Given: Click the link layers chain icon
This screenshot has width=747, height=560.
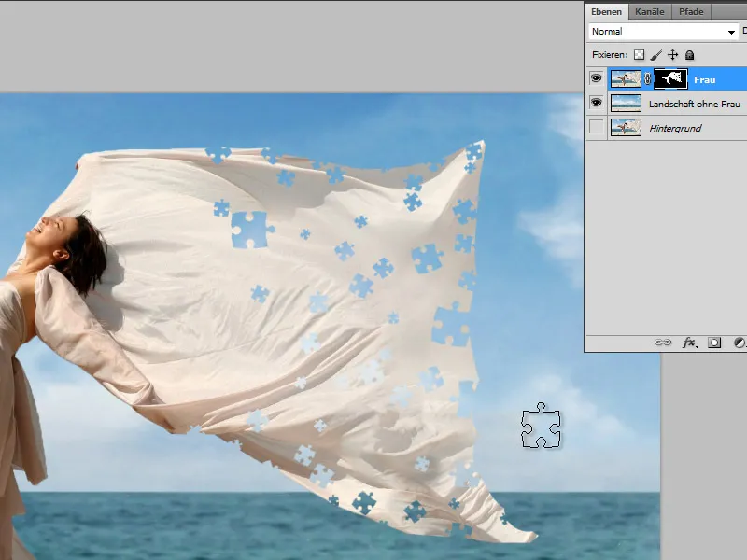Looking at the screenshot, I should click(x=663, y=343).
